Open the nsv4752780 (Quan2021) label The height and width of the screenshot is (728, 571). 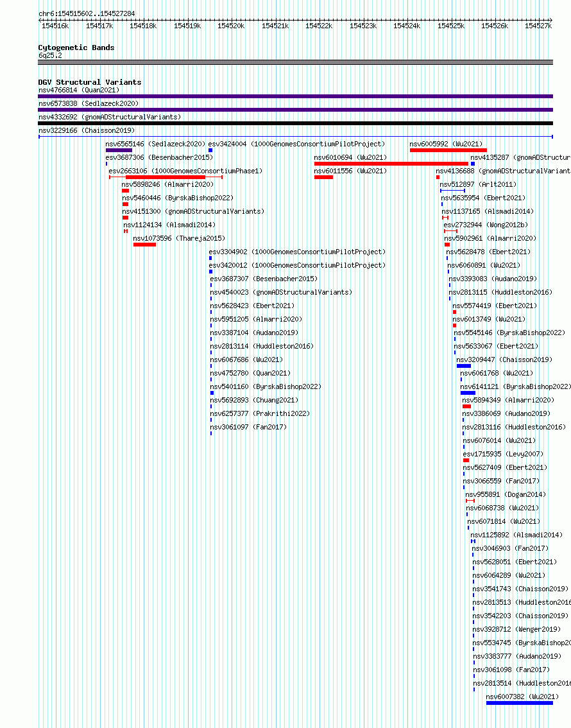250,373
